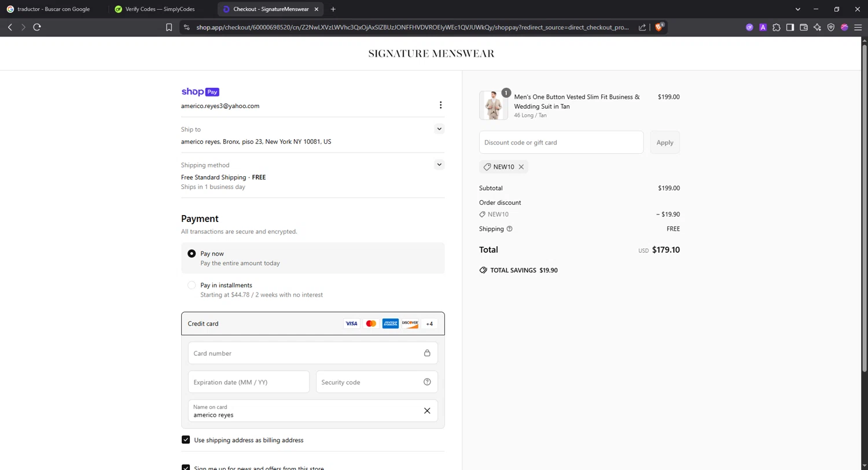Switch to the traductor Google tab
Image resolution: width=868 pixels, height=470 pixels.
tap(53, 9)
